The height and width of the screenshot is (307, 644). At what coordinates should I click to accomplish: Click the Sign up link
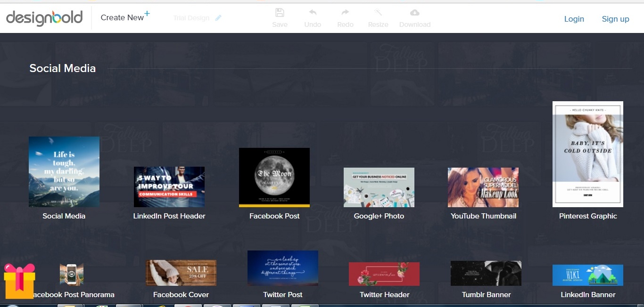point(615,19)
